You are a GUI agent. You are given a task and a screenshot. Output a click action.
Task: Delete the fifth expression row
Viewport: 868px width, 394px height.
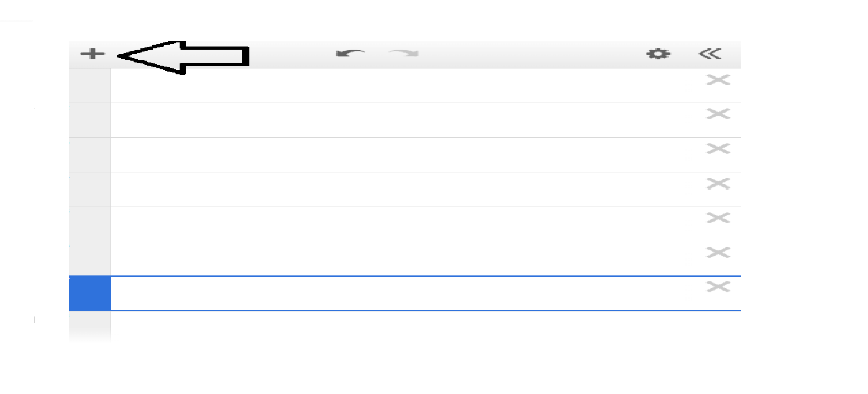tap(718, 218)
